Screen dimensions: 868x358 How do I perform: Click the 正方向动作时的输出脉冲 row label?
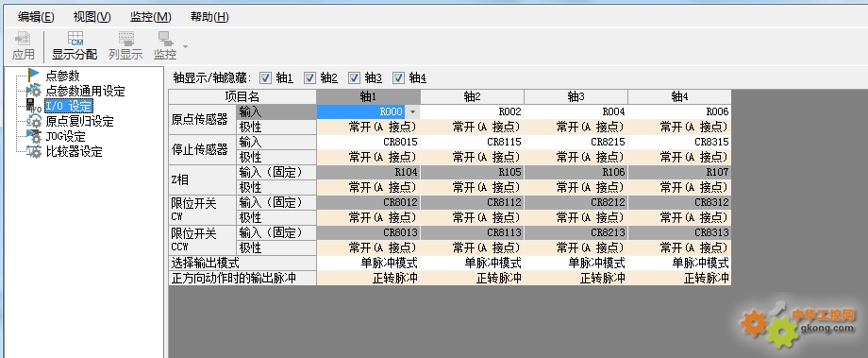[x=242, y=278]
